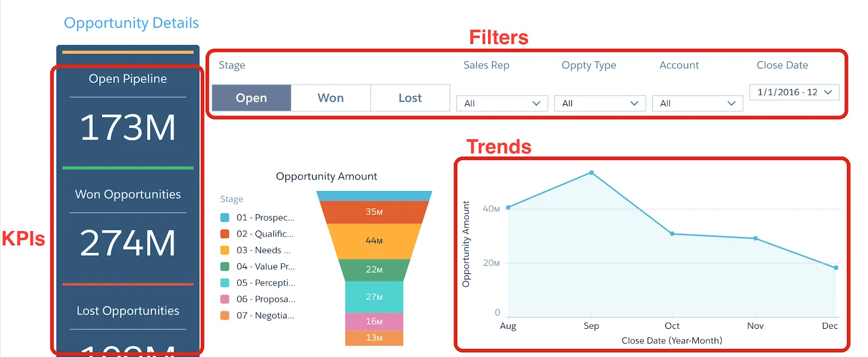Click the Stage legend heading

click(231, 199)
